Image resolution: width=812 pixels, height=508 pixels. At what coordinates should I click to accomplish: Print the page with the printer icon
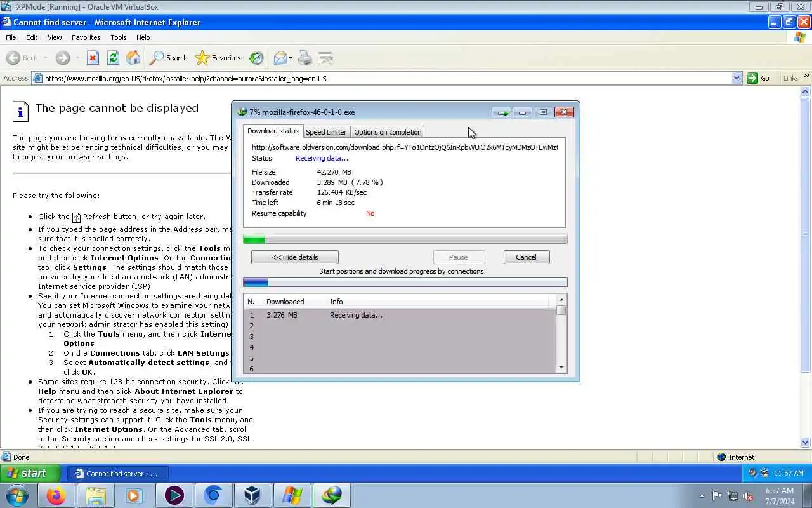click(305, 58)
